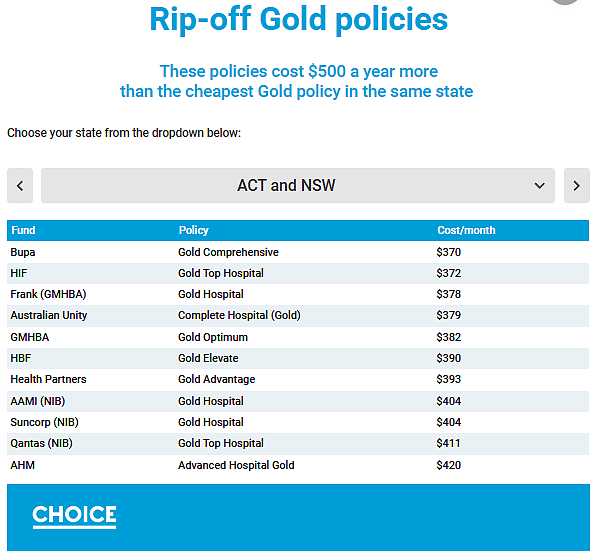The width and height of the screenshot is (600, 551).
Task: Select the Bupa fund row
Action: click(298, 252)
